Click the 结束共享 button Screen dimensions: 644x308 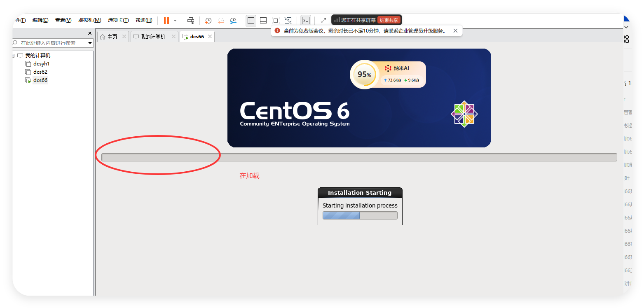pyautogui.click(x=389, y=20)
